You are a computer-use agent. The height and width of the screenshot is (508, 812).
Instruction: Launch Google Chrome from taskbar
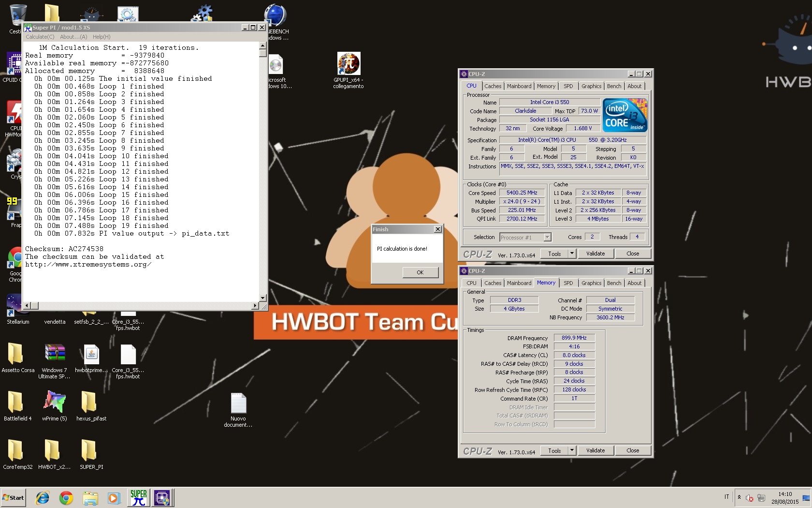66,498
